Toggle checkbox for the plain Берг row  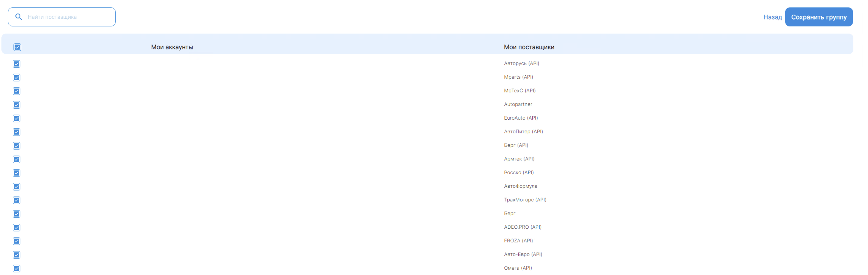coord(16,214)
